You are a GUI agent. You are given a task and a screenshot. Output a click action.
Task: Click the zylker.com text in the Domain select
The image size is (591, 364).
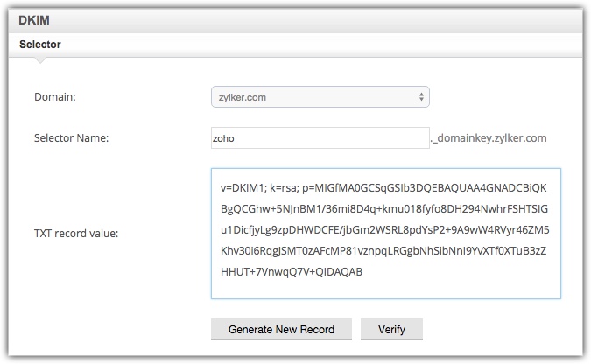(x=243, y=97)
